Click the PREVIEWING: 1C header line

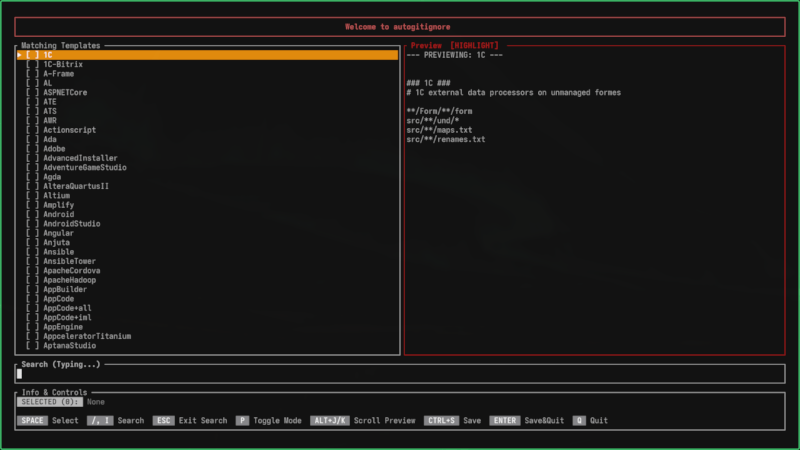(455, 55)
